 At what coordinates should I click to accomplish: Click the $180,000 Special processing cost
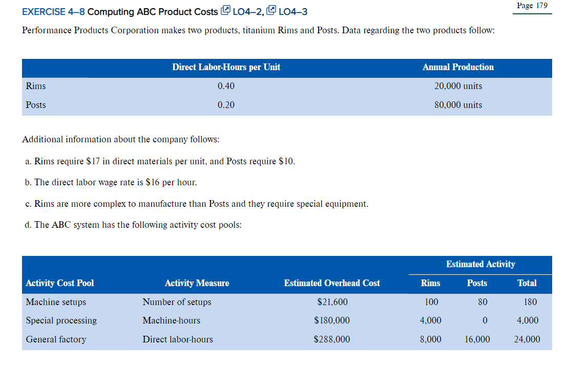click(x=332, y=320)
